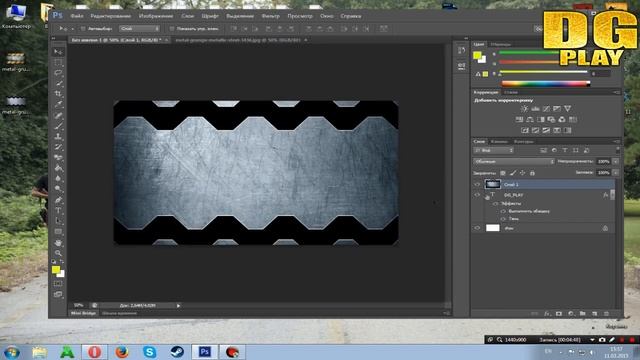Viewport: 640px width, 360px height.
Task: Hide the Фон background layer
Action: click(477, 228)
